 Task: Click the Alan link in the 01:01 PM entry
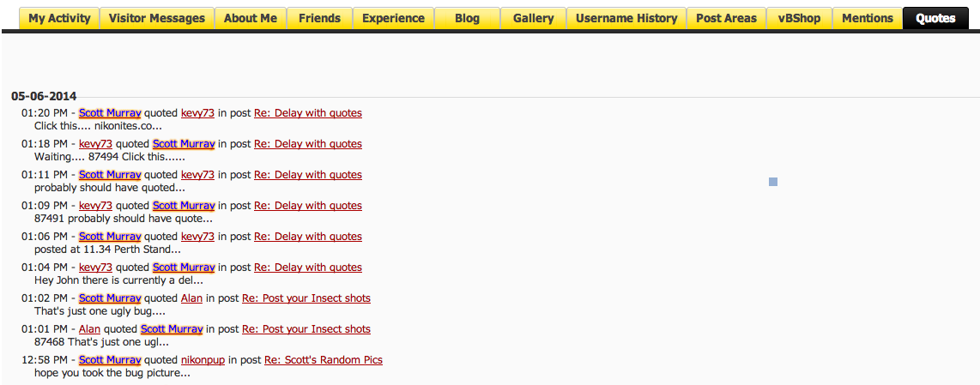tap(89, 329)
